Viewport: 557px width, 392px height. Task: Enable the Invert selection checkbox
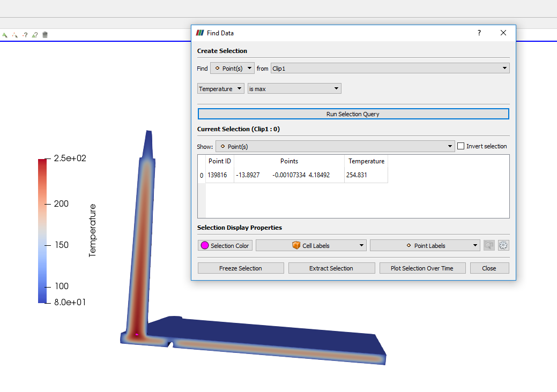pyautogui.click(x=461, y=146)
